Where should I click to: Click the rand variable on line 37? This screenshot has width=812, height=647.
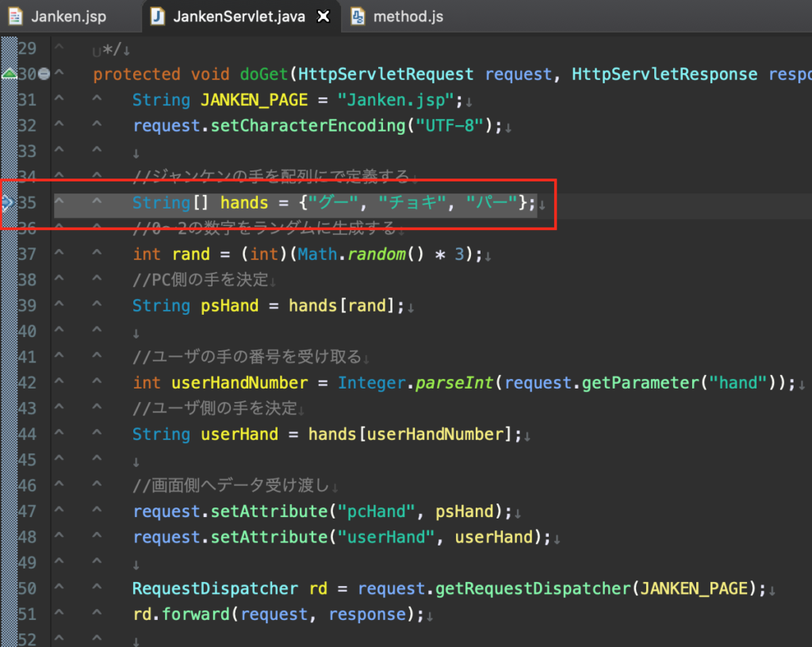[190, 255]
